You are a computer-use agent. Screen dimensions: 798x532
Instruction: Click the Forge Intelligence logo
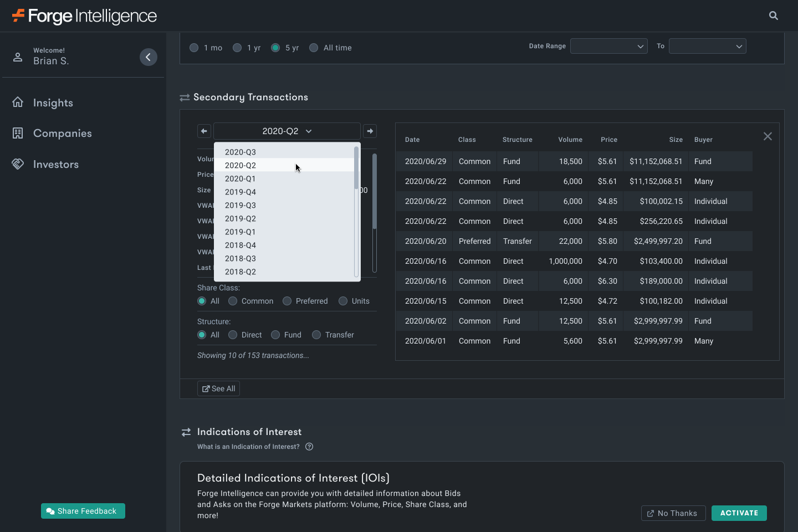pos(83,16)
